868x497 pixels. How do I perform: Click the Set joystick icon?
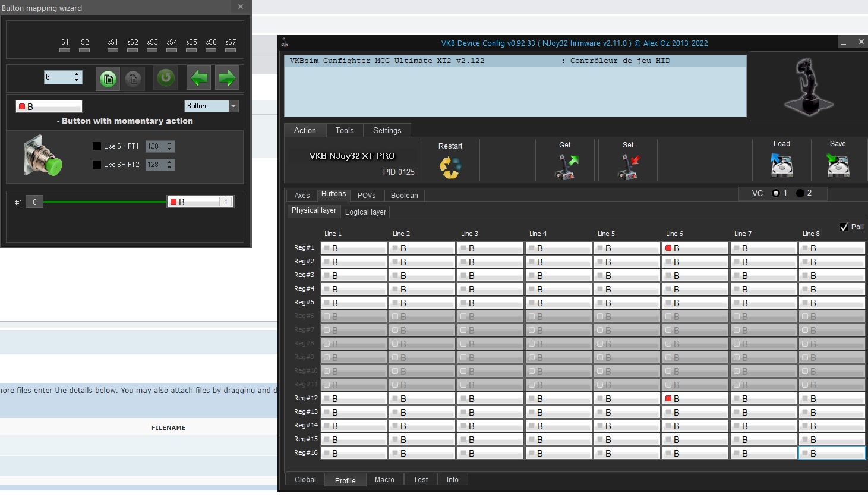(629, 166)
